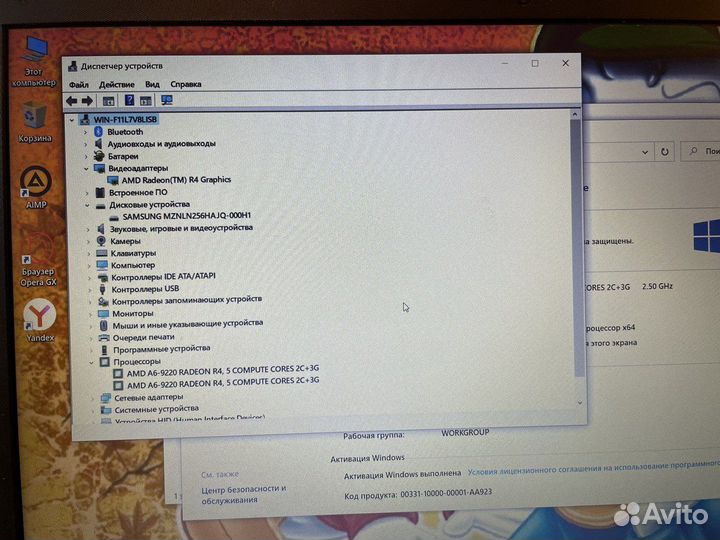Click the monitor icon next to Компьютер
This screenshot has height=540, width=720.
coord(102,265)
